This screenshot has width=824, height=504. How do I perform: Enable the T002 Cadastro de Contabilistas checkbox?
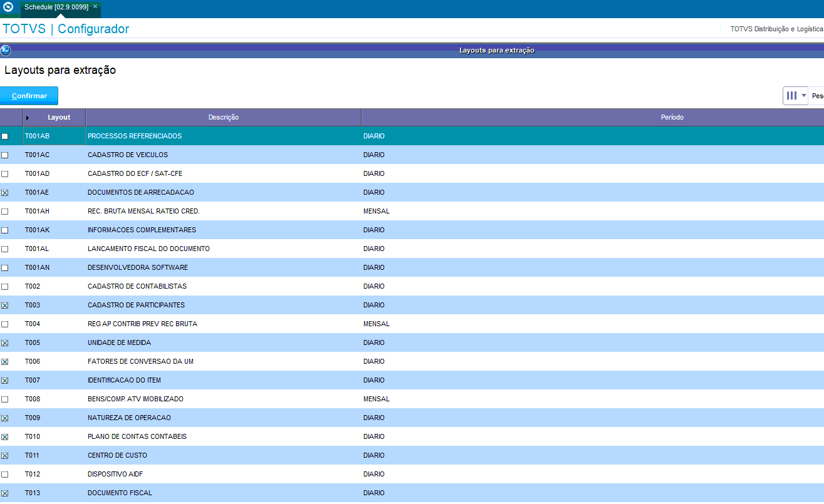point(5,287)
